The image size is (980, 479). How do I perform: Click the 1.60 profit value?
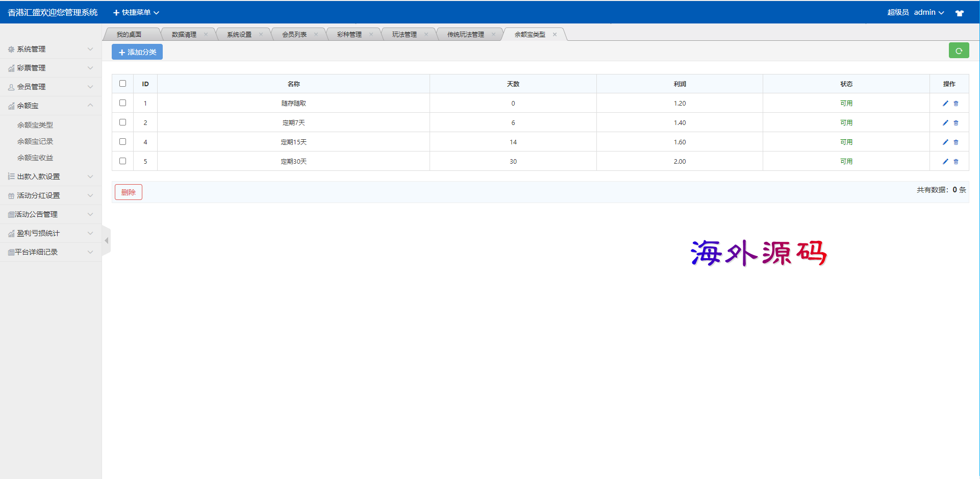coord(680,142)
